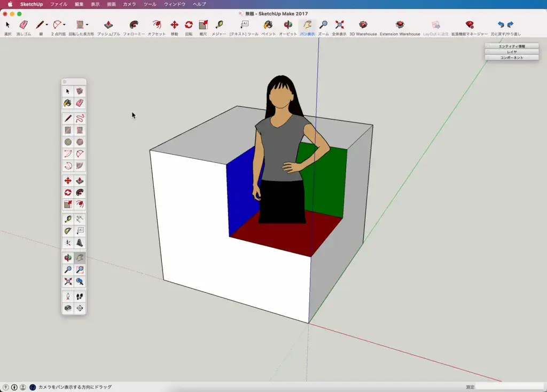The width and height of the screenshot is (547, 392).
Task: Close the floating tool palette
Action: (65, 82)
